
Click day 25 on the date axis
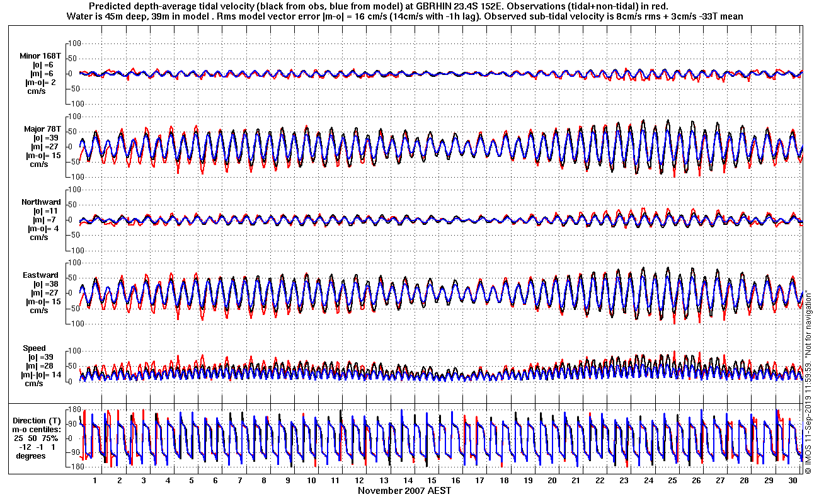673,481
